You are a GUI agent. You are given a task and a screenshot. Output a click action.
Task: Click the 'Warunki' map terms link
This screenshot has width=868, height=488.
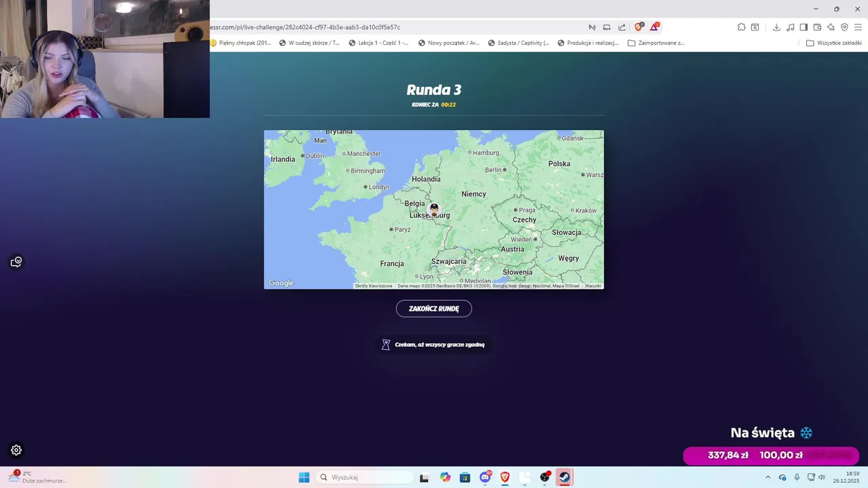(593, 286)
